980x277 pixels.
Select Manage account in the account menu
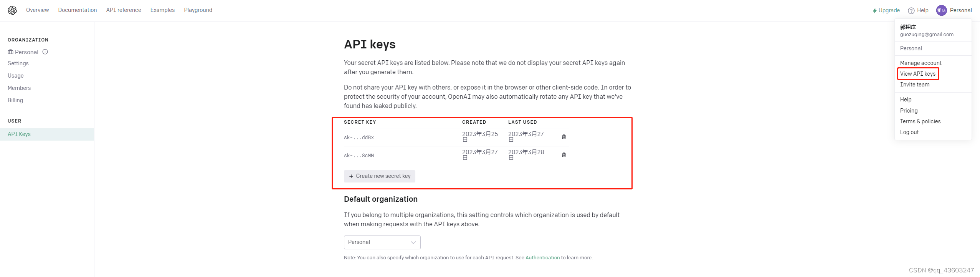pyautogui.click(x=921, y=63)
